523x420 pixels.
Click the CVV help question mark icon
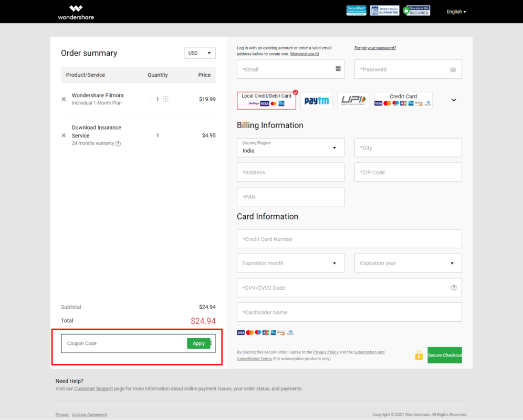coord(454,288)
